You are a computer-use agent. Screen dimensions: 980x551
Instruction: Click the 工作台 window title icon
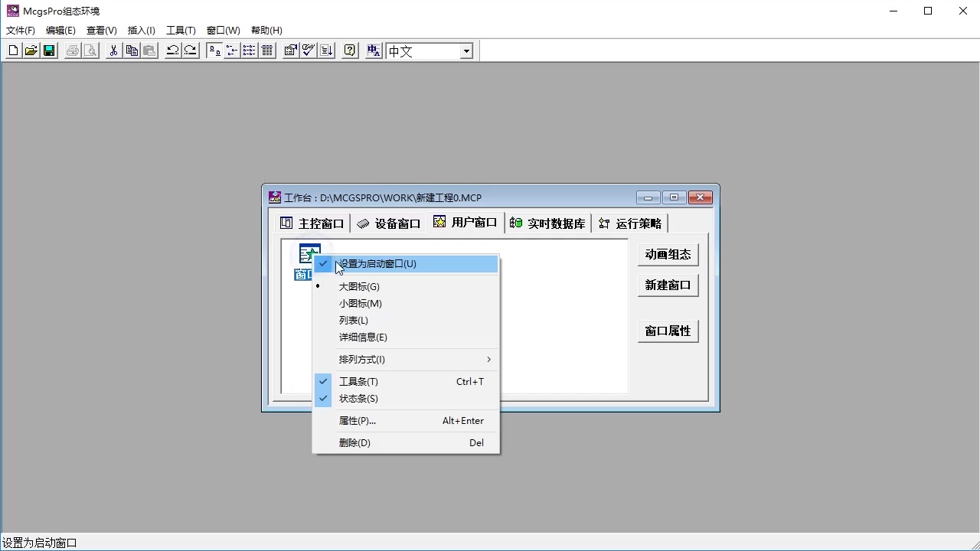click(275, 197)
